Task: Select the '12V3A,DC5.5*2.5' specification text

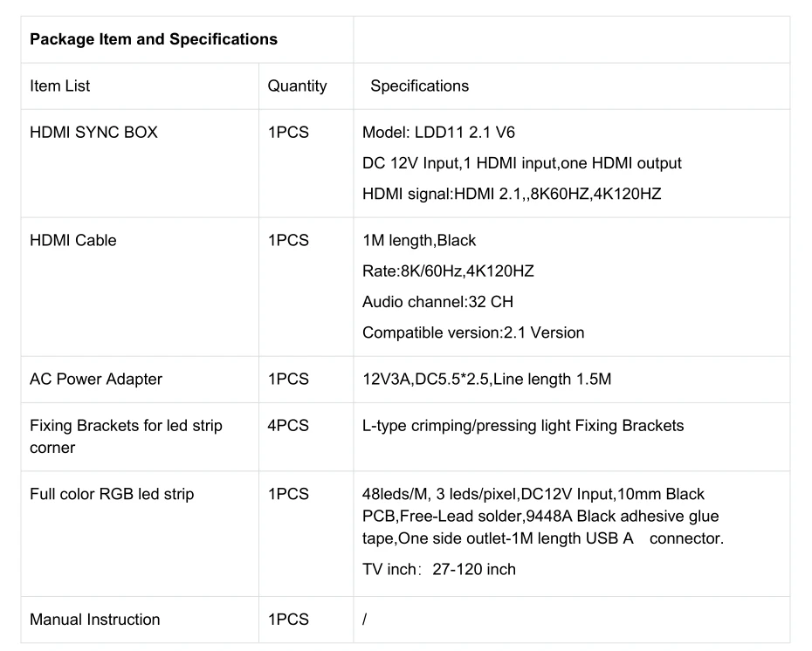Action: pos(486,379)
